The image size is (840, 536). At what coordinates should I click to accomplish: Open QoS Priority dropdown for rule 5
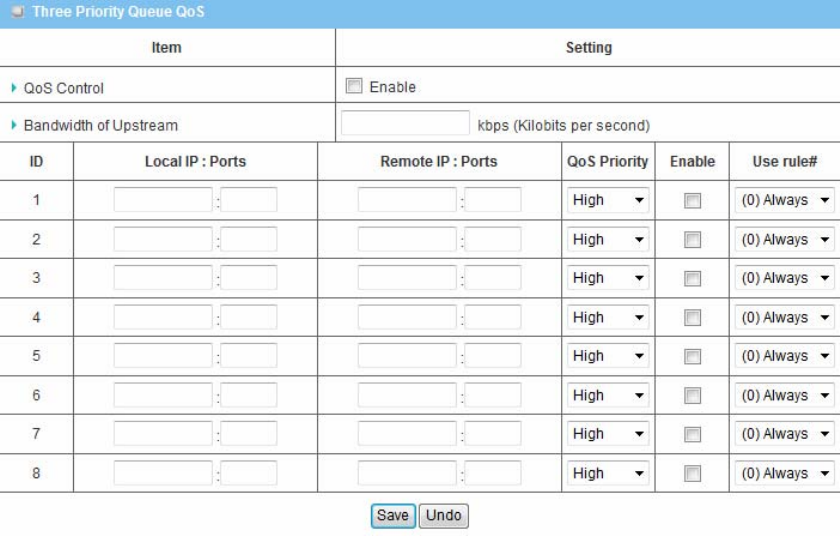pos(609,356)
